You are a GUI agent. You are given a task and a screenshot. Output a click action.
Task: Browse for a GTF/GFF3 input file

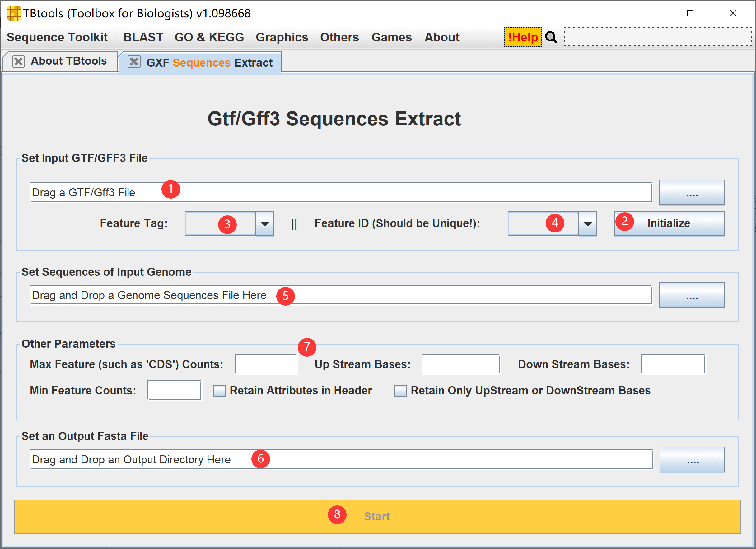[692, 192]
